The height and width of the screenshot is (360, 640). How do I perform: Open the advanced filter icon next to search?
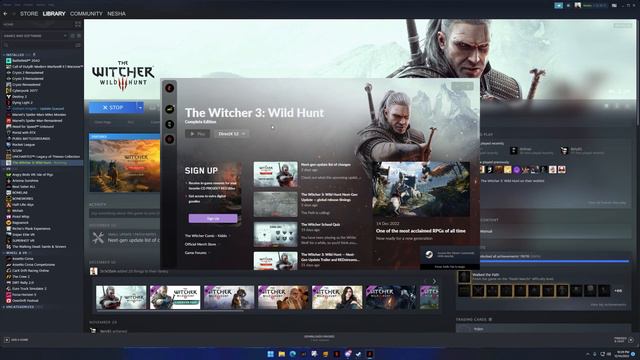(x=78, y=45)
